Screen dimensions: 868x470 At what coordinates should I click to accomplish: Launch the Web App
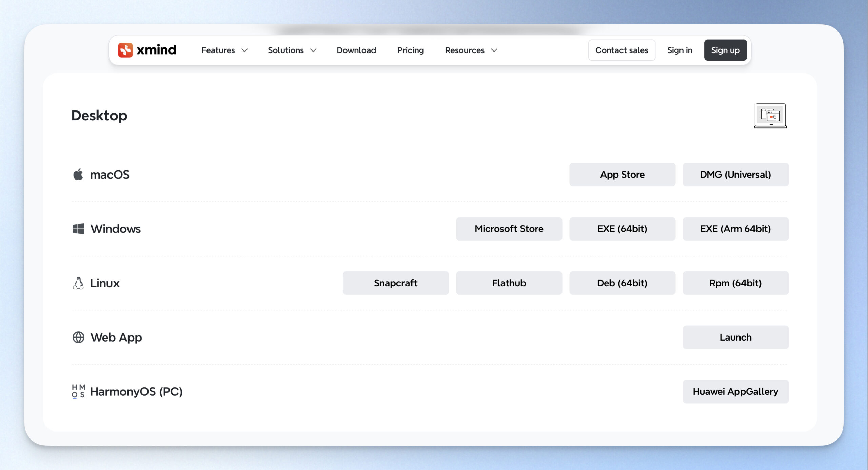[735, 337]
